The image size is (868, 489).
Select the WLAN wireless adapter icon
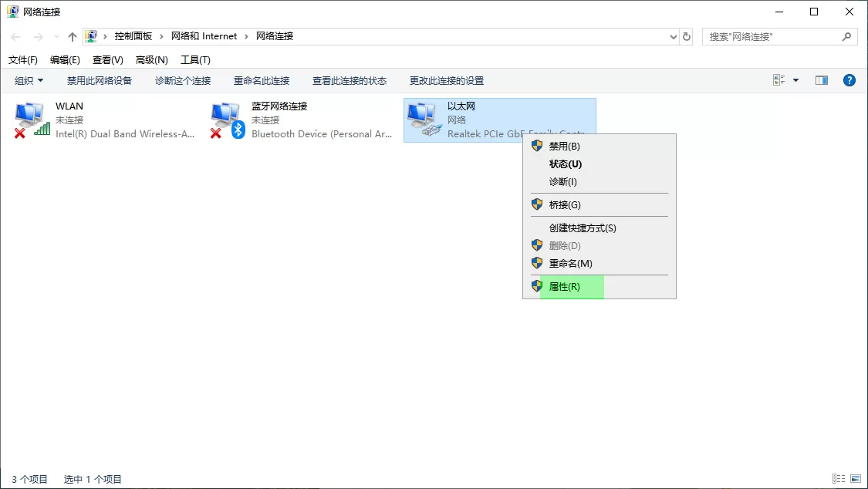(29, 117)
